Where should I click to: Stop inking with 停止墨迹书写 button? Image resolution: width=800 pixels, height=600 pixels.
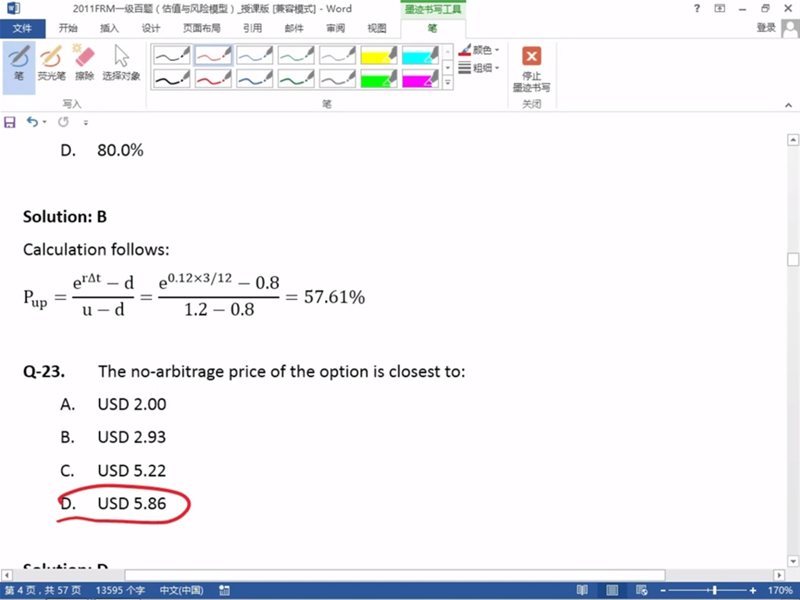[531, 68]
